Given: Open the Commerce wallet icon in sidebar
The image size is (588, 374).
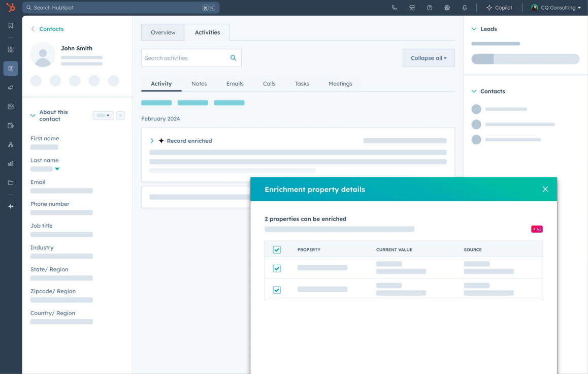Looking at the screenshot, I should [x=11, y=126].
